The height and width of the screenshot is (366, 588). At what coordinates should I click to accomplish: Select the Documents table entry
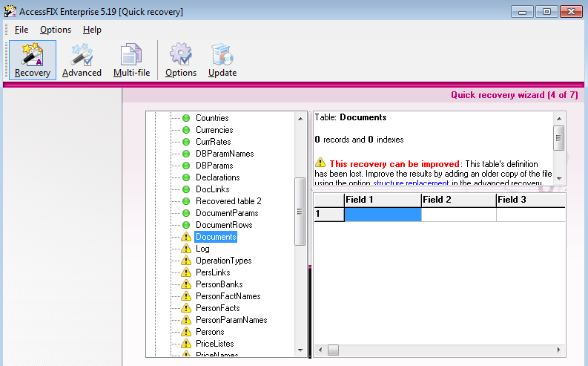[x=216, y=237]
